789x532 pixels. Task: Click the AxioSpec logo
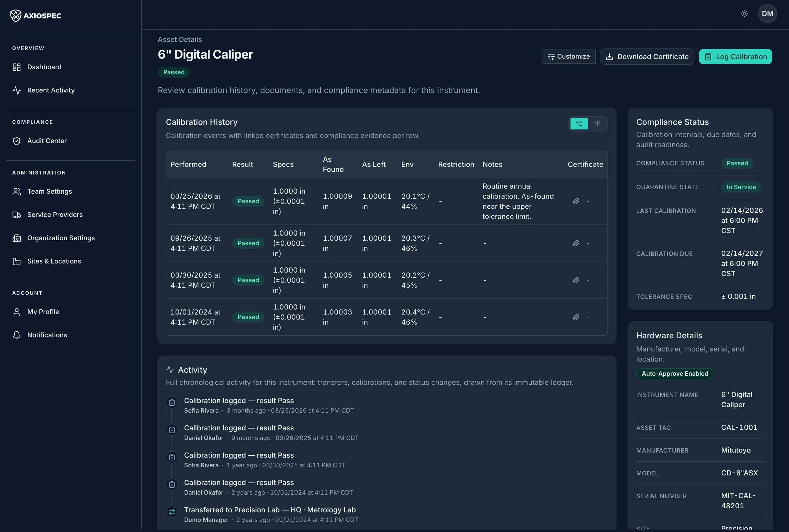[x=36, y=16]
